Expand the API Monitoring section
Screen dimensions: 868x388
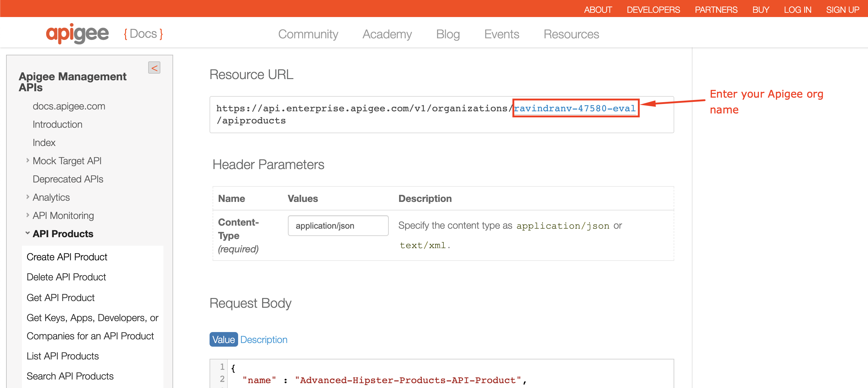[x=28, y=215]
